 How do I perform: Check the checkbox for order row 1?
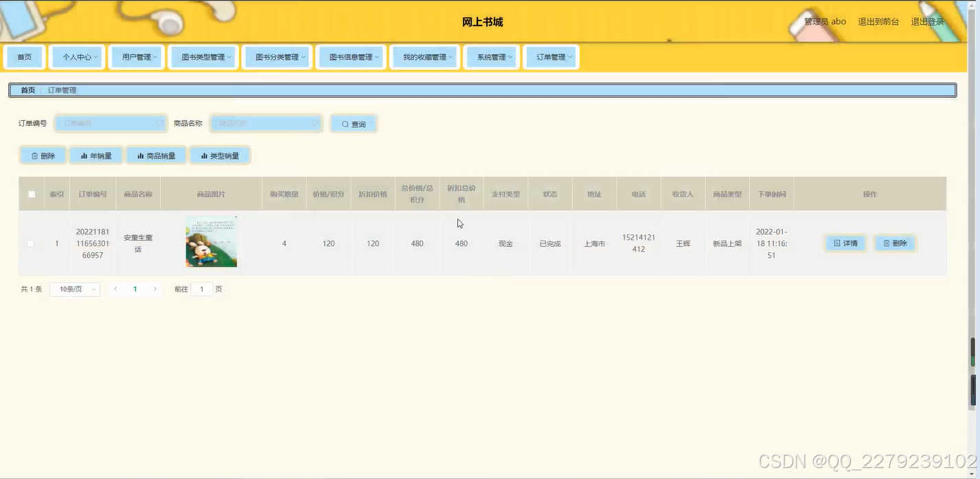[30, 243]
